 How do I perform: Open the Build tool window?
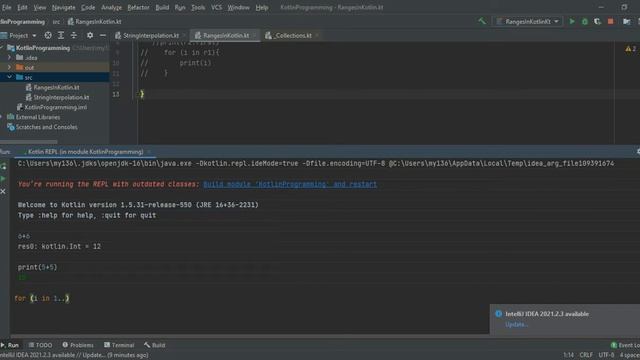click(154, 345)
